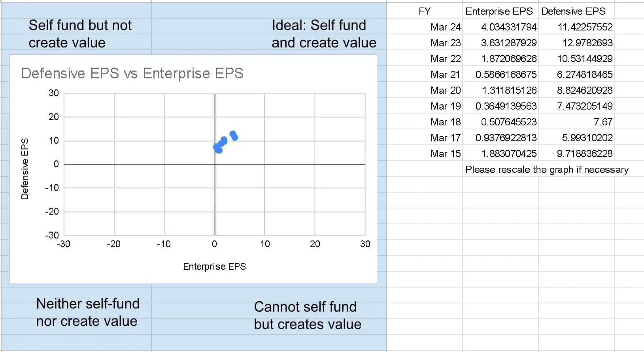Click the Defensive EPS vertical axis label
This screenshot has height=352, width=644.
coord(25,169)
